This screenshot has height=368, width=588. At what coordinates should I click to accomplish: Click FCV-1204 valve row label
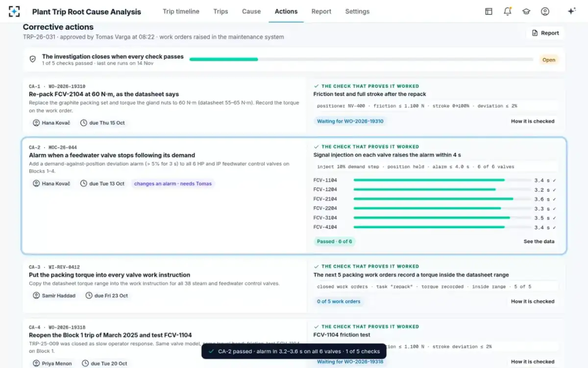(325, 189)
